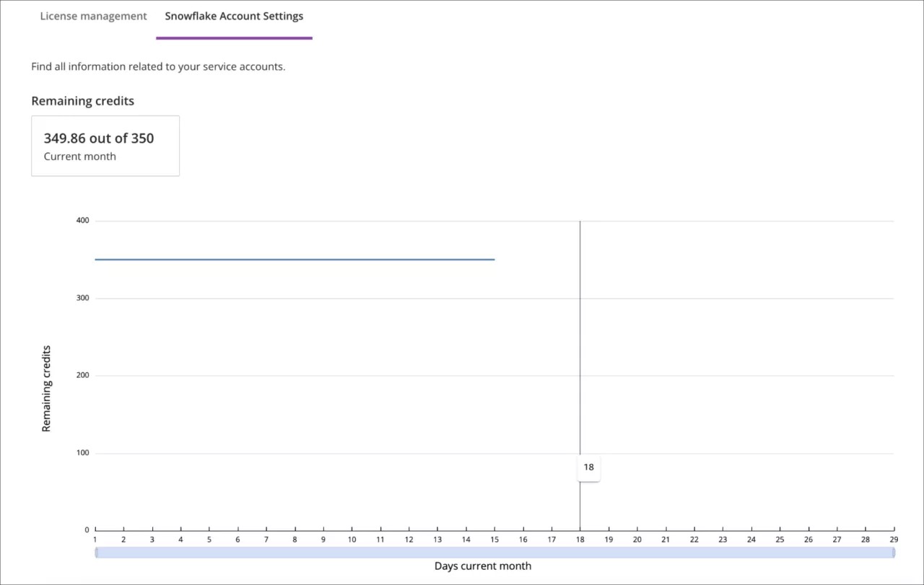Click the Days current month axis label
The height and width of the screenshot is (585, 924).
click(x=483, y=566)
